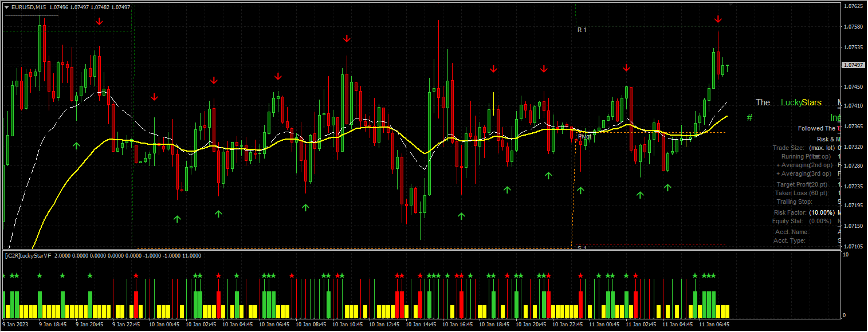Click the red sell arrow above 9 Jan 20:45

tap(99, 22)
